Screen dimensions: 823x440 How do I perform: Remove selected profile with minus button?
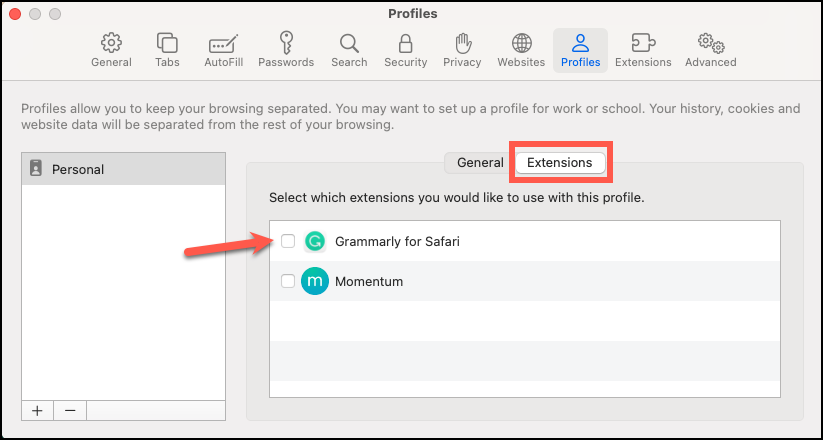(x=70, y=410)
